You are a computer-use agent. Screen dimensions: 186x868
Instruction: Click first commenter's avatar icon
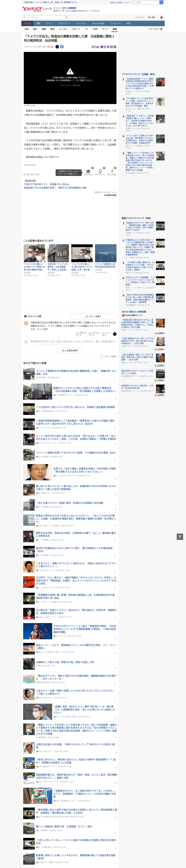click(x=26, y=323)
